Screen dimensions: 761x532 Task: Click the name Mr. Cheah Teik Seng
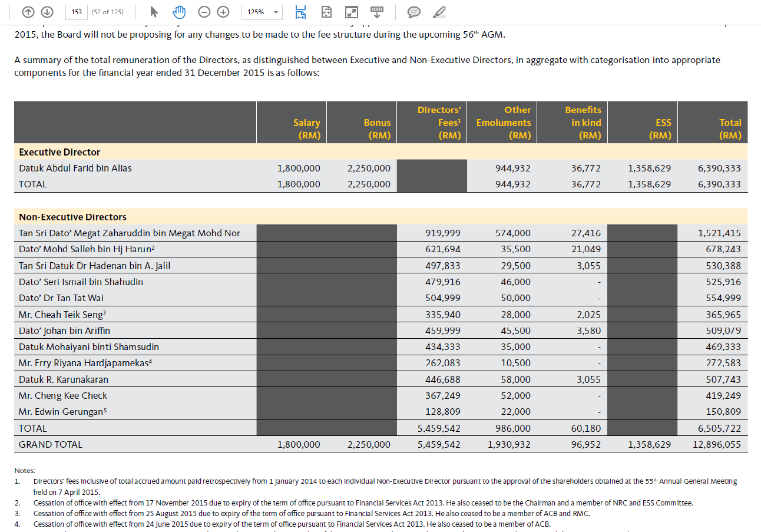(x=62, y=315)
